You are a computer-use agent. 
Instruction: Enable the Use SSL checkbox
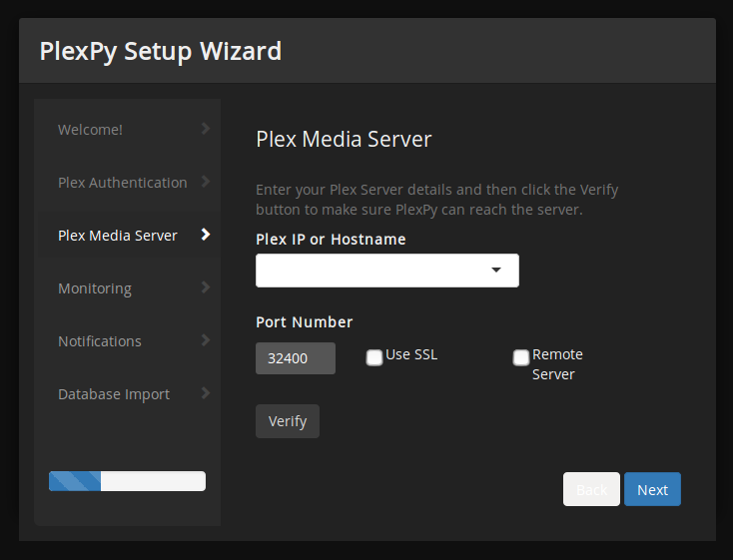[x=373, y=357]
